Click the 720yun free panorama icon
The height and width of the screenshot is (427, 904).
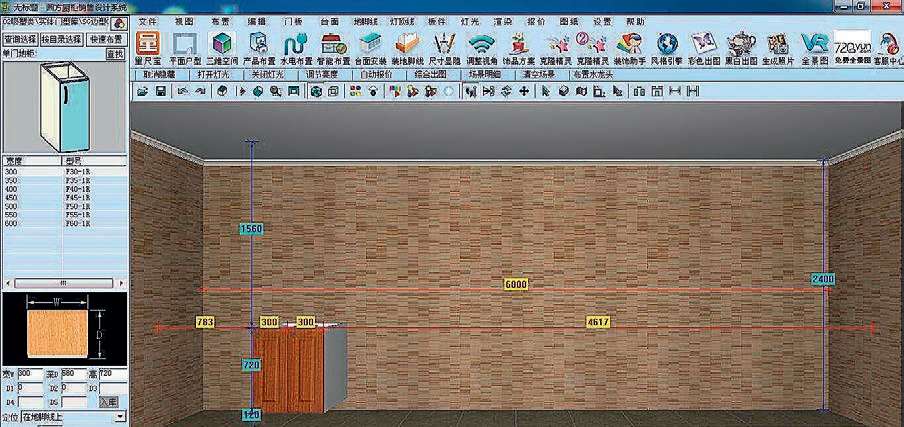tap(852, 48)
